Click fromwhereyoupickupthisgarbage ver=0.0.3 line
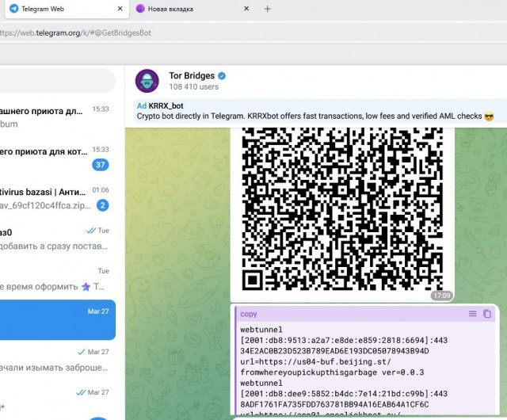Screen dimensions: 507x420 [332, 372]
